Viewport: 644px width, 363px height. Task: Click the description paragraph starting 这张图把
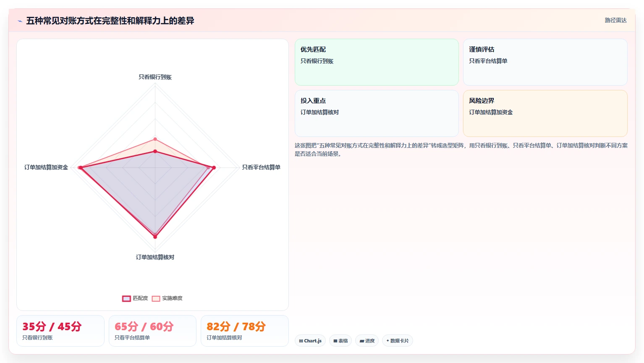pyautogui.click(x=461, y=150)
